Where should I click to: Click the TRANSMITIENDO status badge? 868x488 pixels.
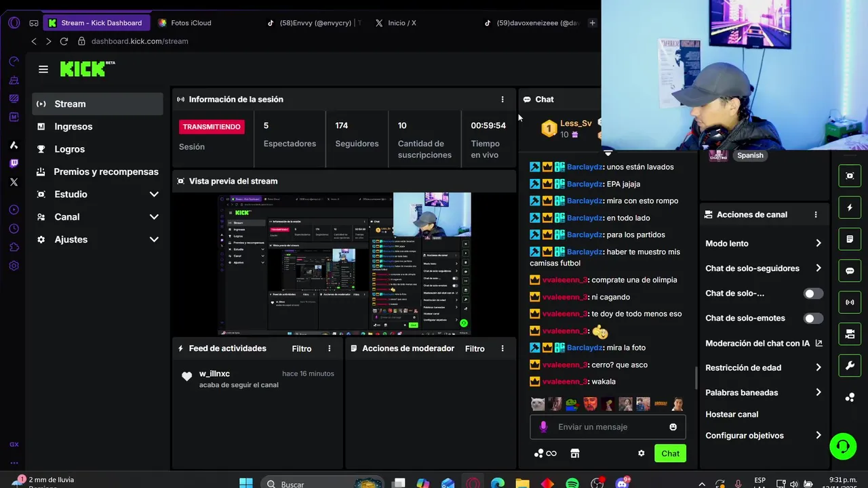(212, 127)
